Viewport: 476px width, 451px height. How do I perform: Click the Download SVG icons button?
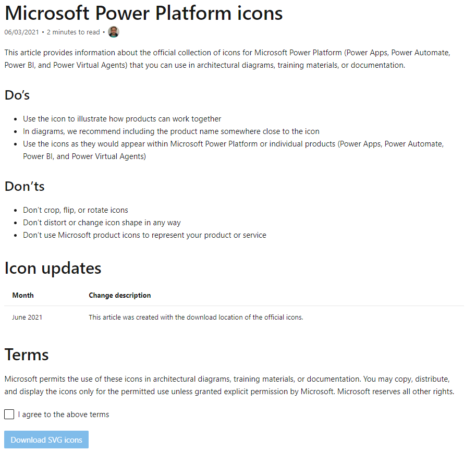click(46, 440)
